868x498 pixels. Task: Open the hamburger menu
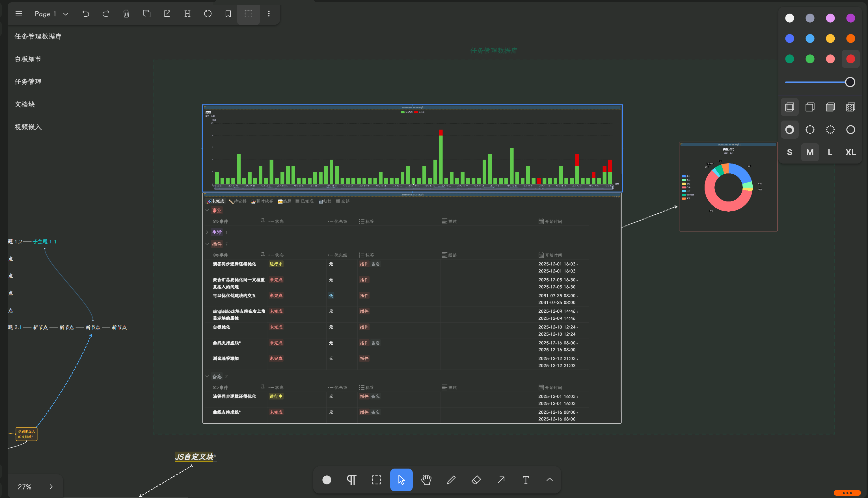[x=19, y=14]
